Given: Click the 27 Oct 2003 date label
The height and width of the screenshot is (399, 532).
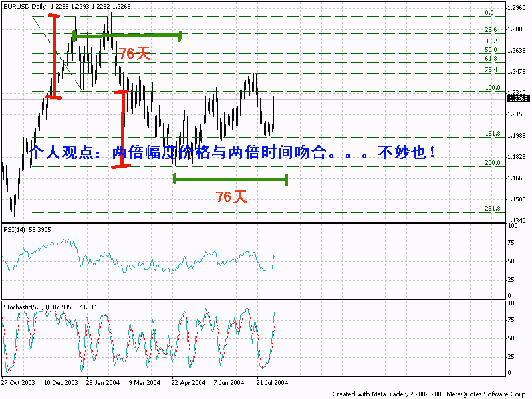Looking at the screenshot, I should 18,383.
